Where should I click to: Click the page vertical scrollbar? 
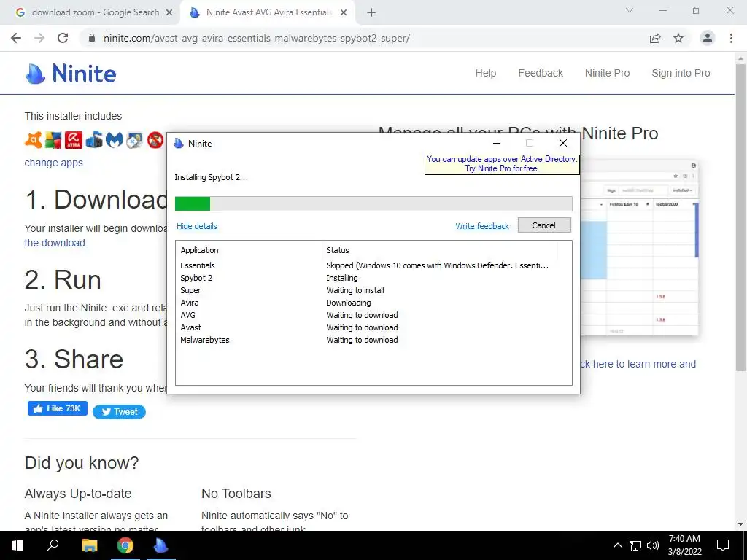[x=740, y=217]
